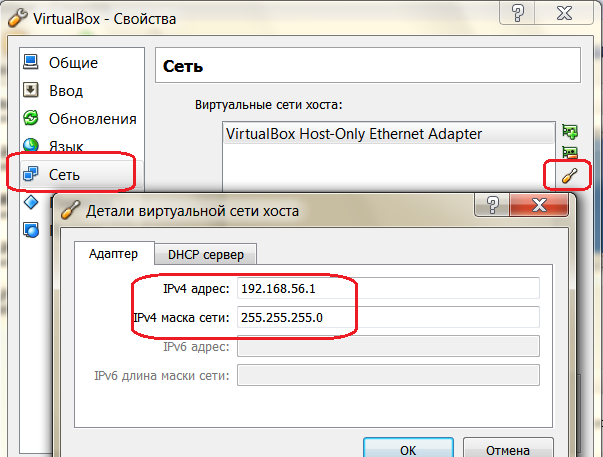Click the blue sphere sidebar icon
Viewport: 603px width, 457px height.
tap(31, 230)
